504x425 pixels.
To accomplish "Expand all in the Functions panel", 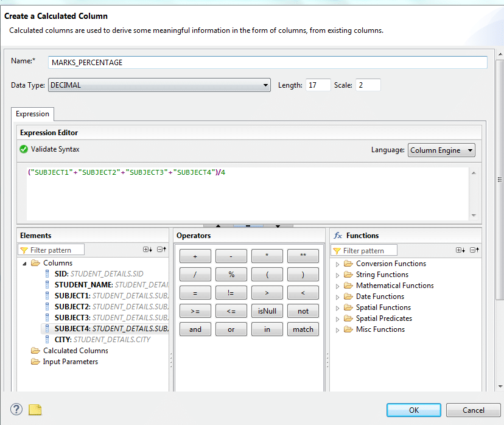I will click(460, 250).
